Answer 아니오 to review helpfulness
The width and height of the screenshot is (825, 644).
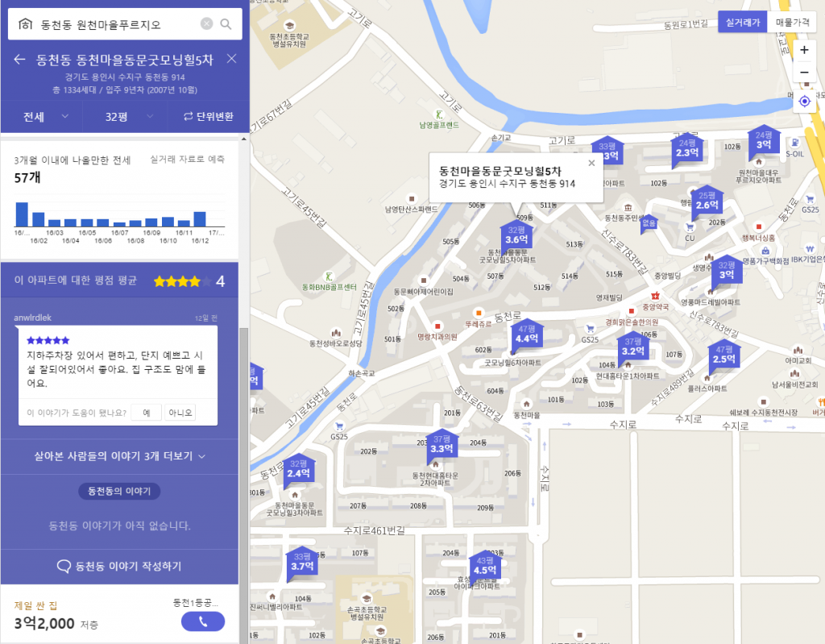[180, 413]
